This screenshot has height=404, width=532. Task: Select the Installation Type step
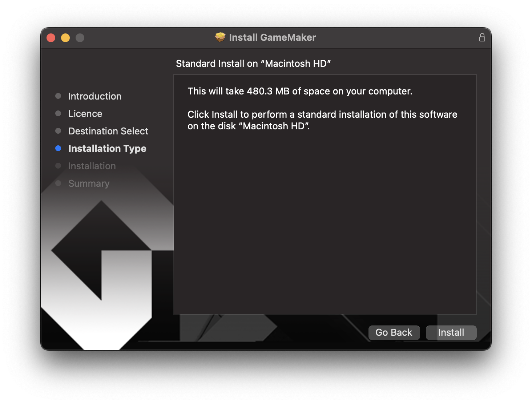click(107, 149)
